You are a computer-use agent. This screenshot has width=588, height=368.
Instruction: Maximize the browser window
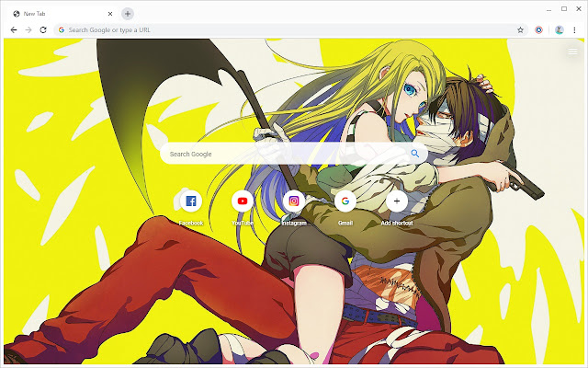pos(564,8)
